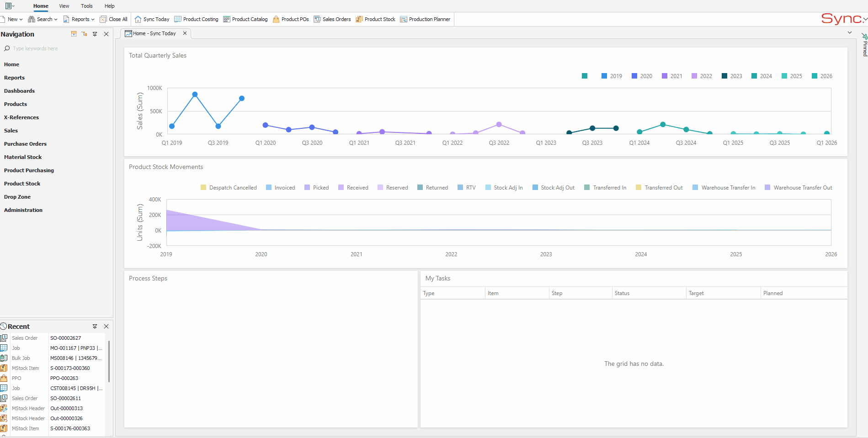Open recent item PPO-000263
Viewport: 868px width, 438px height.
point(64,378)
